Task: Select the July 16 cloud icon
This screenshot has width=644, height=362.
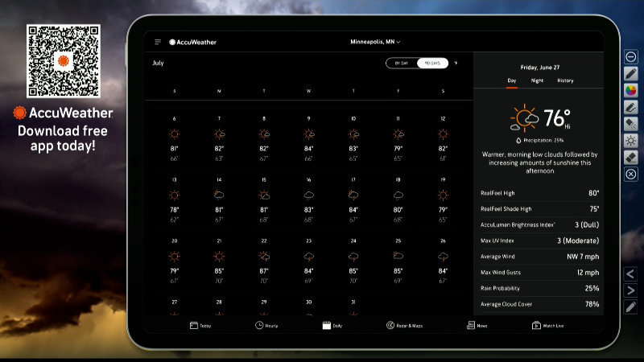Action: click(308, 195)
